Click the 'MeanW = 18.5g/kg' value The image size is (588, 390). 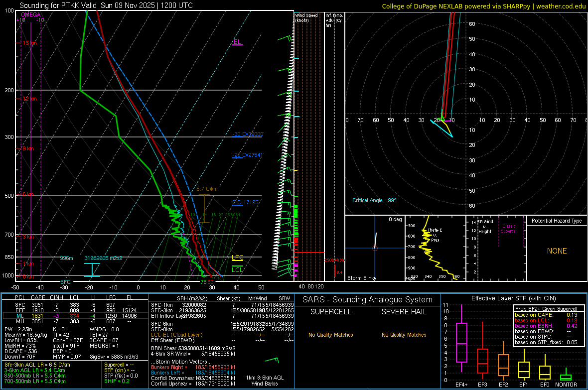[26, 335]
